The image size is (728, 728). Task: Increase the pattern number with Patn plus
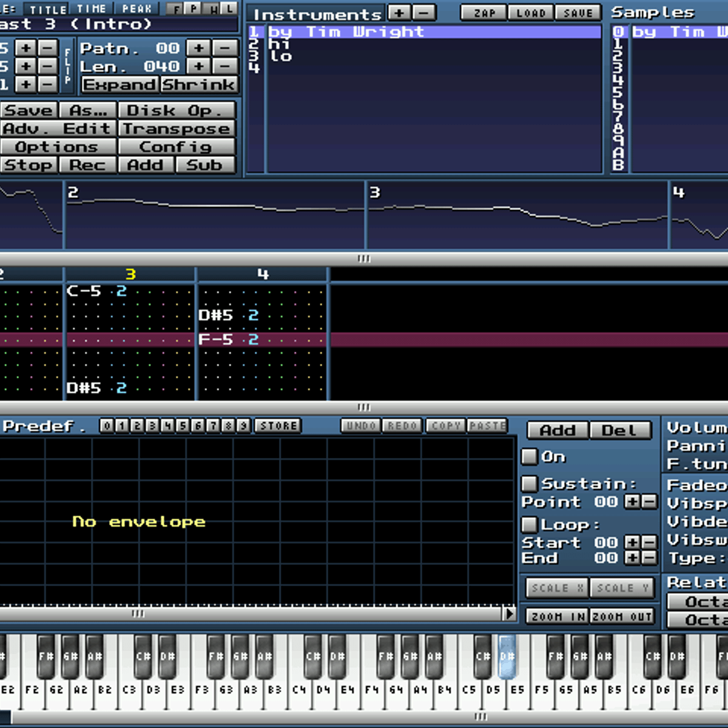click(x=198, y=48)
